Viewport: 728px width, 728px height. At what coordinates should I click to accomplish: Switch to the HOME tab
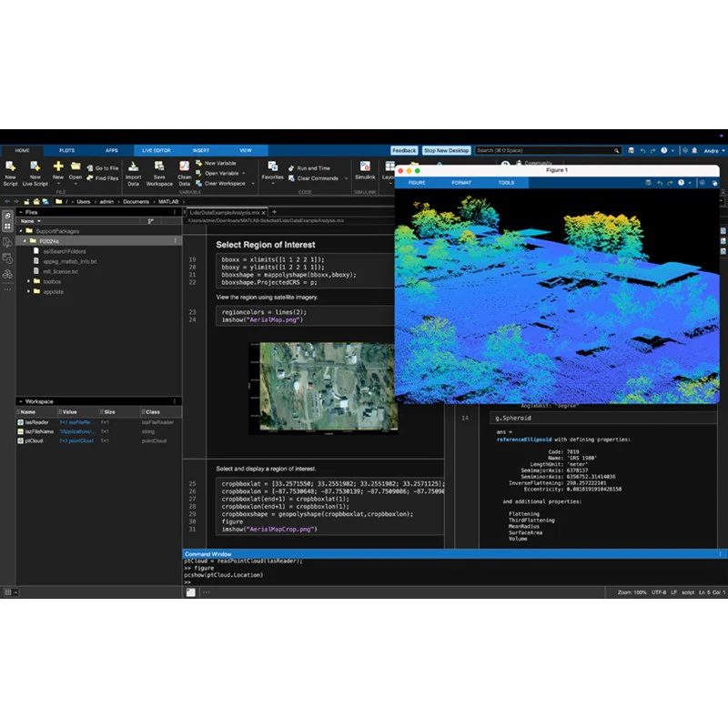click(x=22, y=150)
